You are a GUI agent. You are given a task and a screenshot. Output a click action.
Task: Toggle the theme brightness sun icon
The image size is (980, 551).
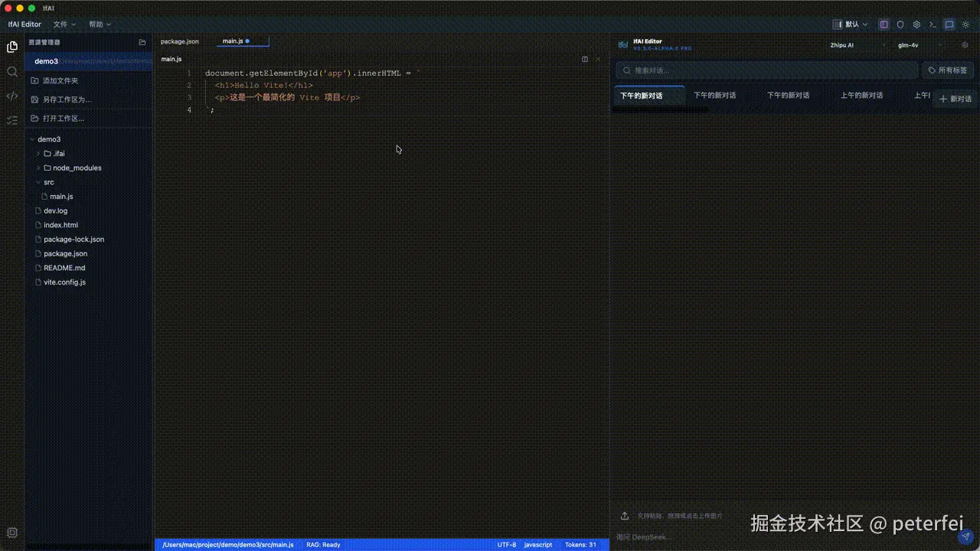[966, 24]
